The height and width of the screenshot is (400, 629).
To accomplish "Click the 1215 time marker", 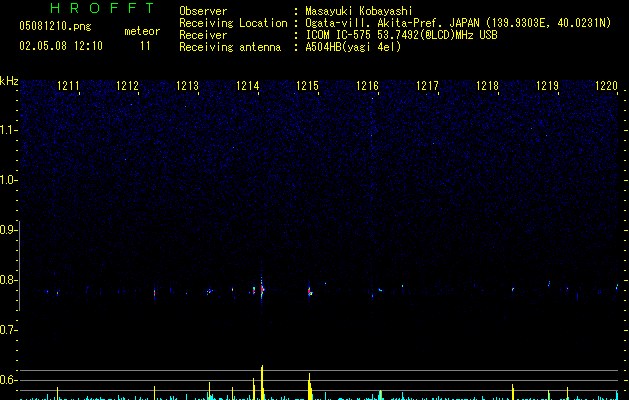I will tap(307, 86).
